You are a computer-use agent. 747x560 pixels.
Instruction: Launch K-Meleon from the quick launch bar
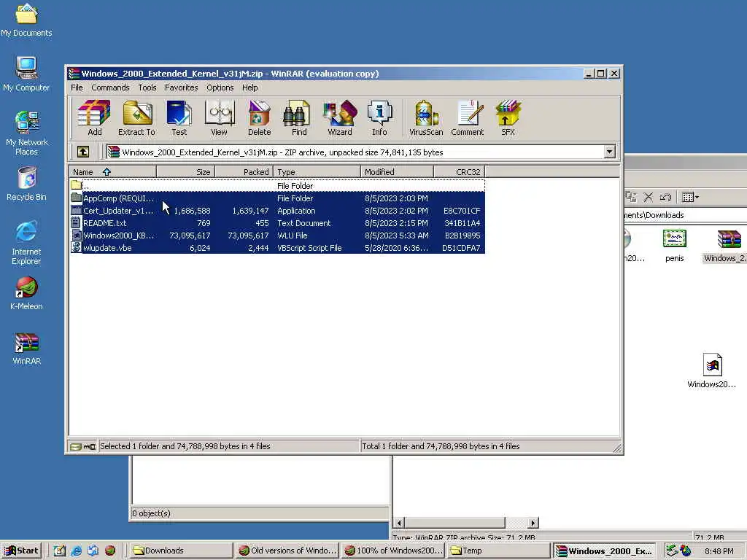(110, 551)
